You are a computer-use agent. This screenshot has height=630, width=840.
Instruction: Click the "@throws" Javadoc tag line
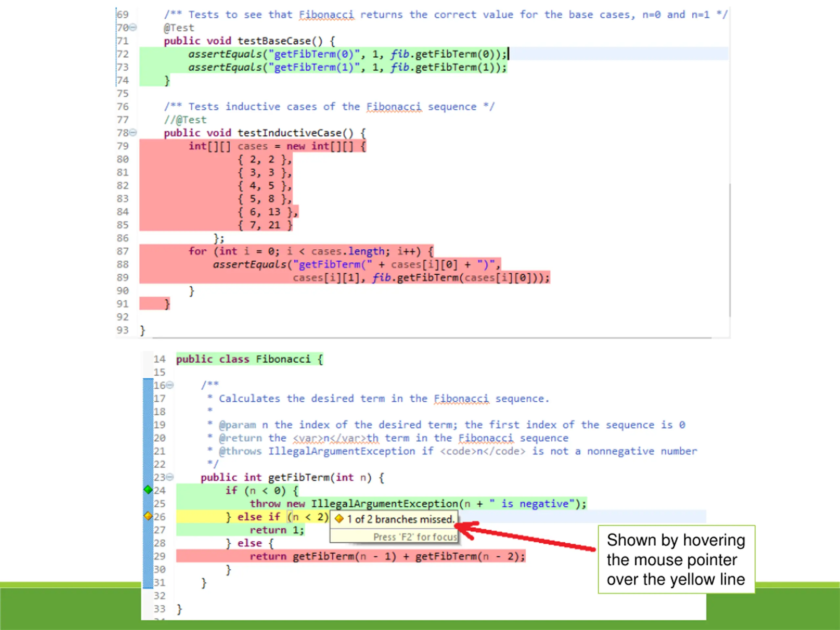[x=452, y=451]
